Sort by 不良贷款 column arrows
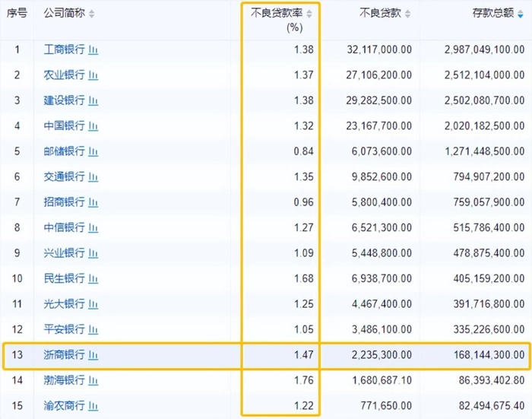This screenshot has height=419, width=532. click(x=408, y=14)
